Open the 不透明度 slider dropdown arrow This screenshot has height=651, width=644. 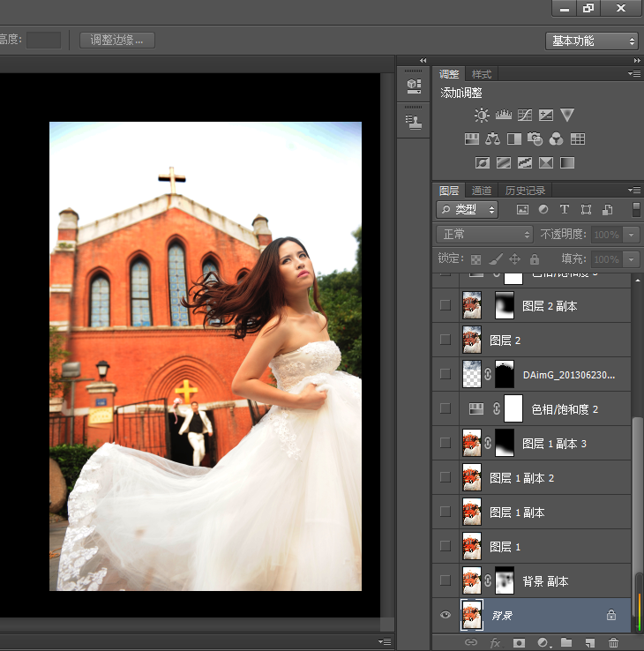(x=631, y=235)
